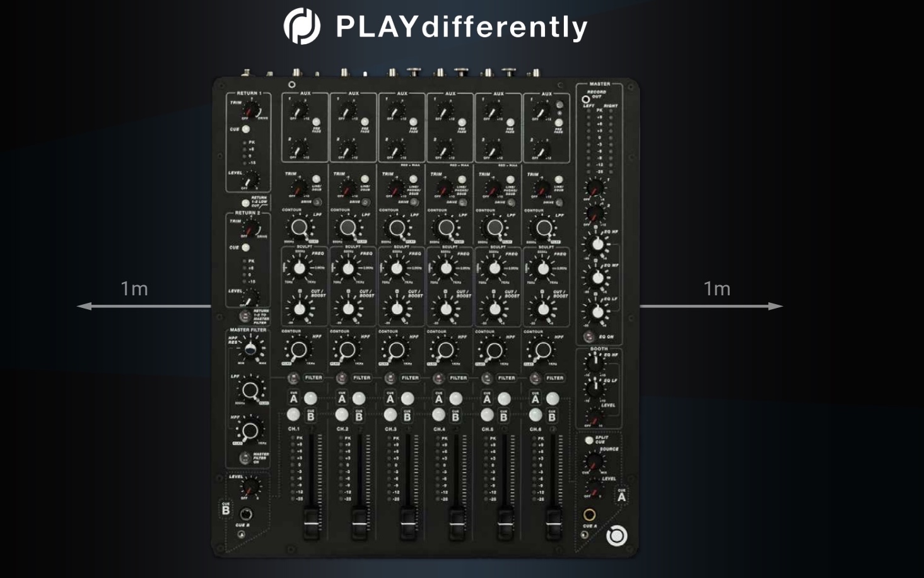This screenshot has width=924, height=578.
Task: Click the cue Source knob
Action: click(x=594, y=460)
